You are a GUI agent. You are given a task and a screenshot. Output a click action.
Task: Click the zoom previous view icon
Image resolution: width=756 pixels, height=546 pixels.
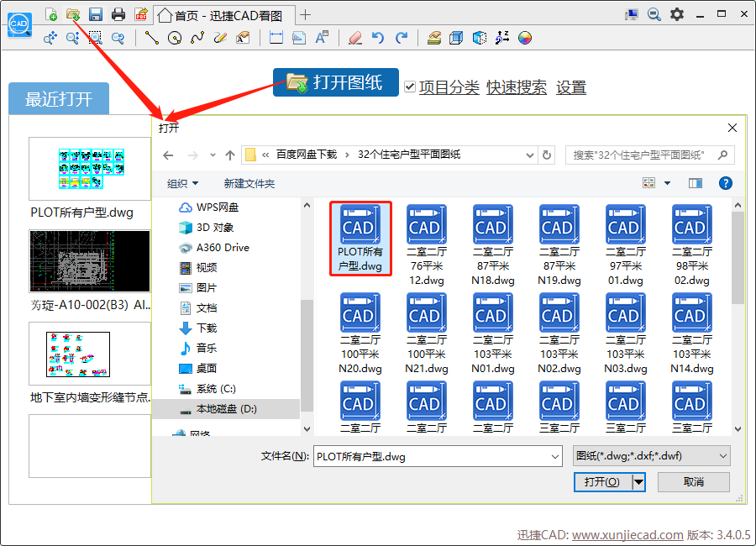click(x=118, y=38)
